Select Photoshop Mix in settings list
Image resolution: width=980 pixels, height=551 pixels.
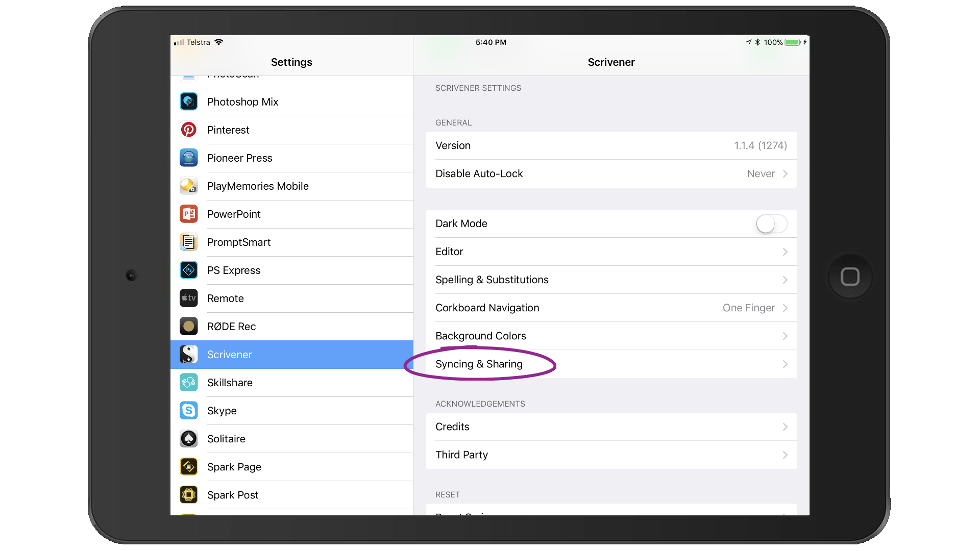291,102
